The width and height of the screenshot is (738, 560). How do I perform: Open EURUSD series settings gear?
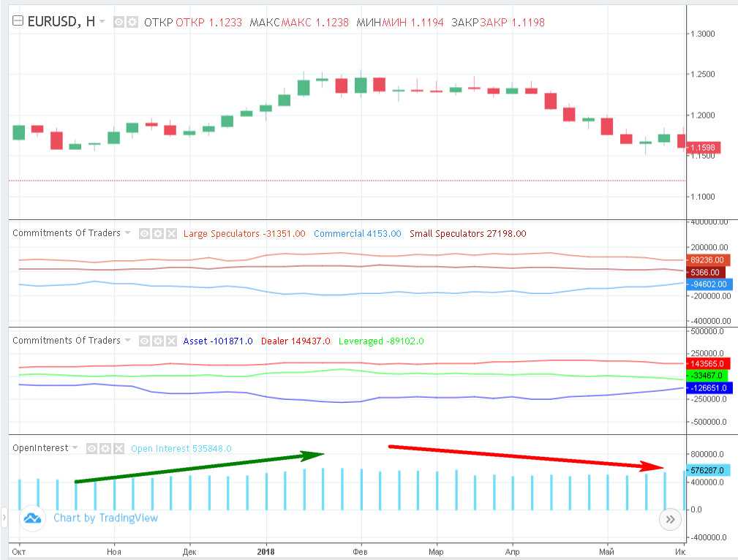[132, 22]
